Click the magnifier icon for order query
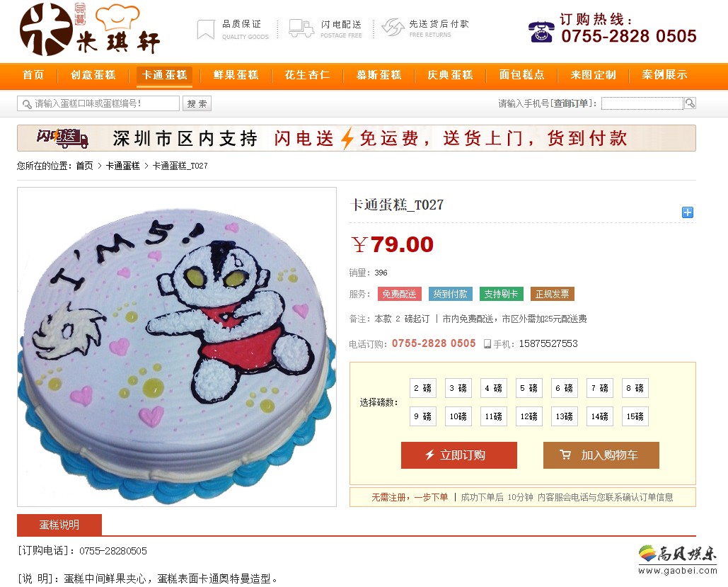Image resolution: width=728 pixels, height=587 pixels. point(690,103)
